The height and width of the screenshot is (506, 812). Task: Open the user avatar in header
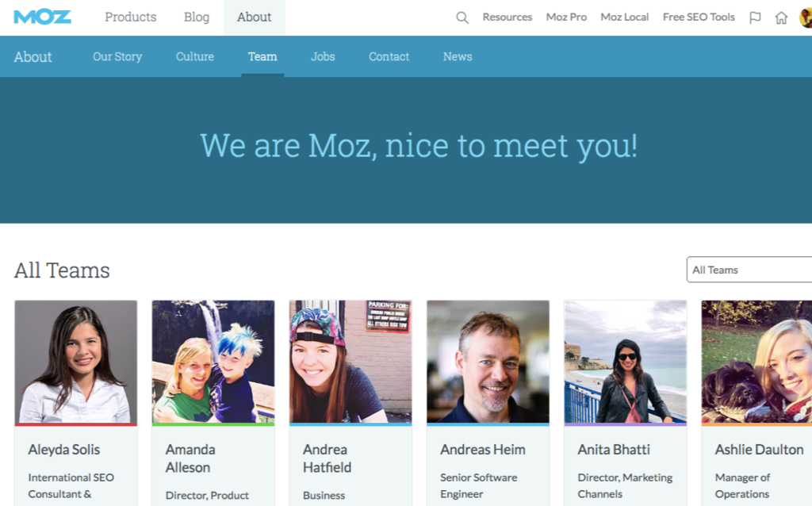click(806, 17)
